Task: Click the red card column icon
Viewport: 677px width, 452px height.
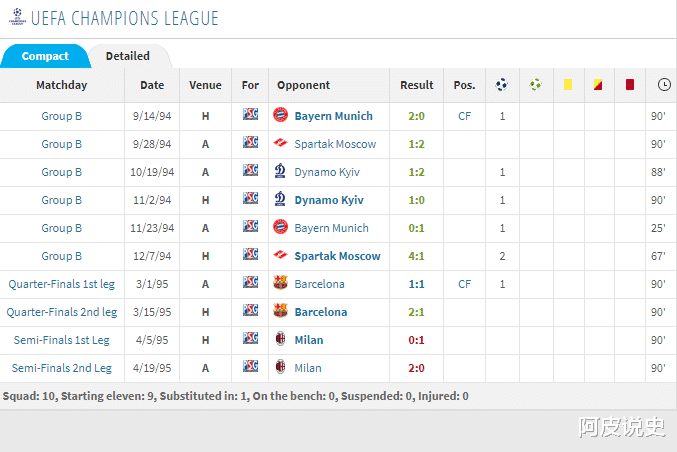Action: tap(630, 85)
